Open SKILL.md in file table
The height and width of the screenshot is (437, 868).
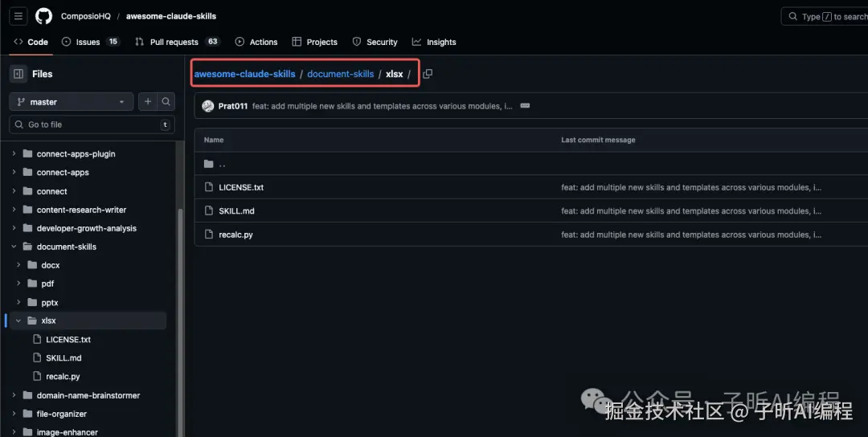[236, 210]
